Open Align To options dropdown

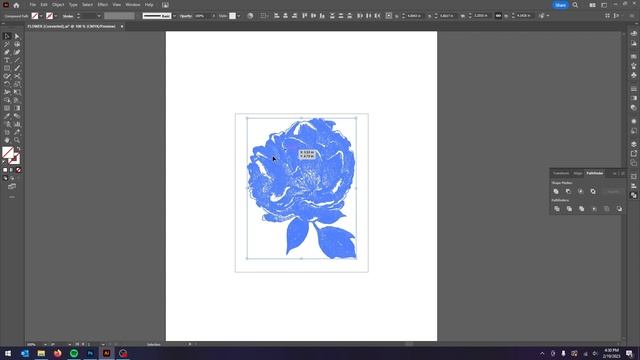[x=264, y=16]
